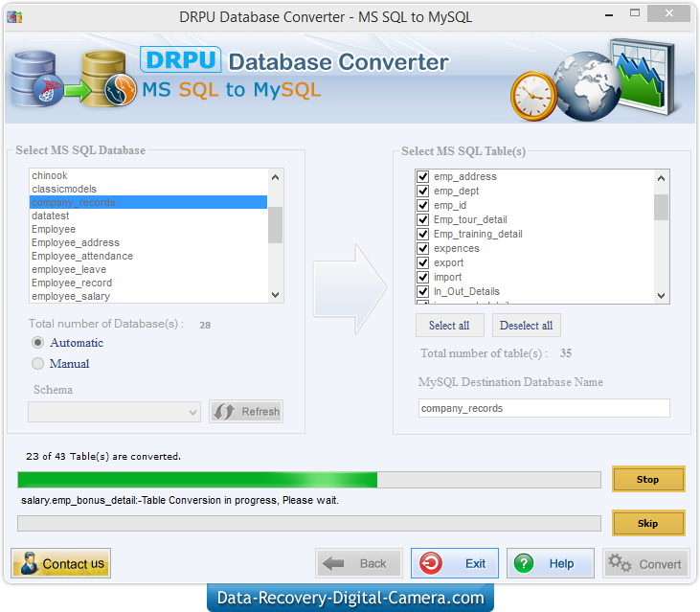Screen dimensions: 700x612
Task: Select the Manual radio option
Action: [x=38, y=363]
